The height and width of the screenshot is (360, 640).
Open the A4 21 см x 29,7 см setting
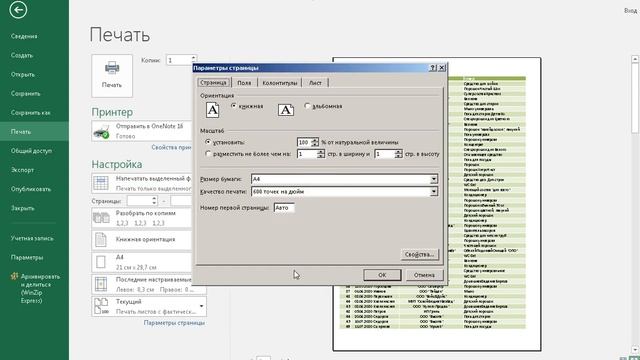click(142, 262)
